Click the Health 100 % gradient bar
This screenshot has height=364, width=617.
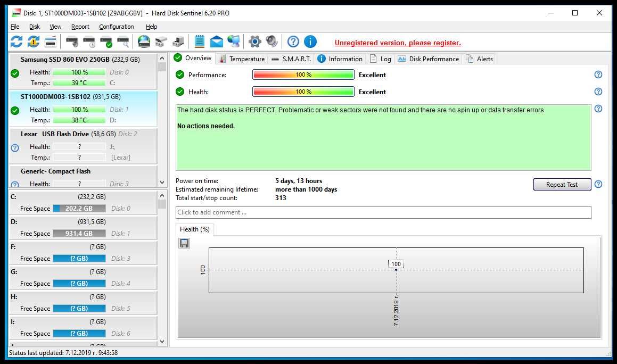303,92
